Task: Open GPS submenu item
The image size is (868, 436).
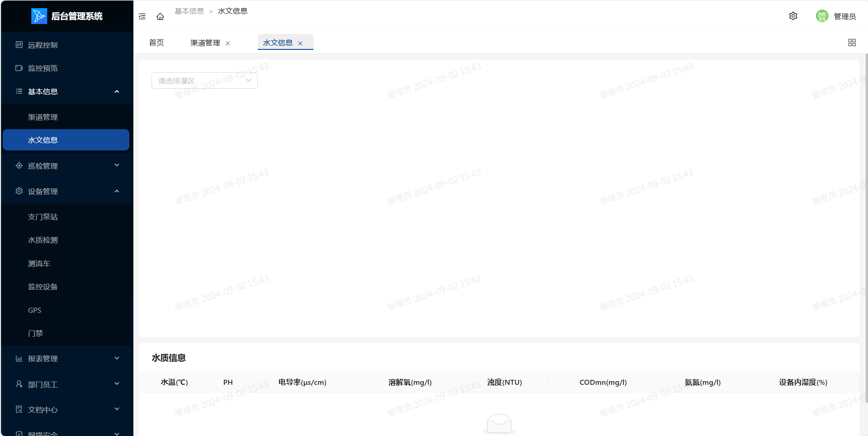Action: tap(66, 310)
